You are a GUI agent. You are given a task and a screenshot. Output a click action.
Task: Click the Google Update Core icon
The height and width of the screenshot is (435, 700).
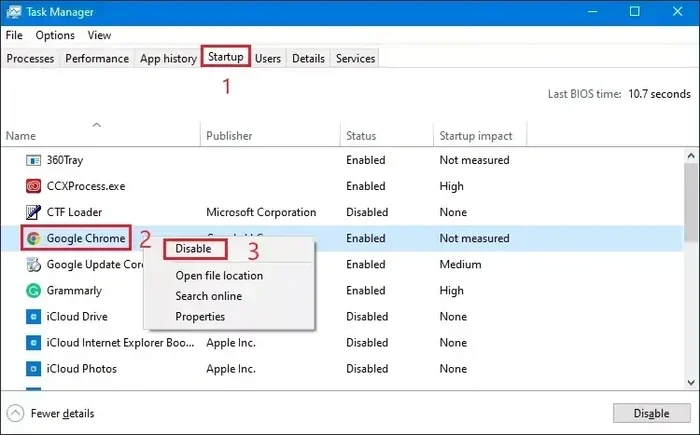(x=33, y=264)
